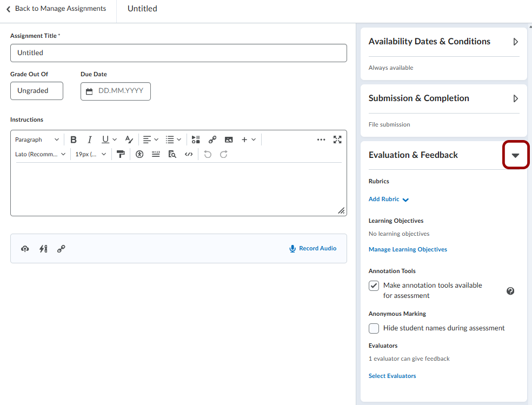Open the Lato font family dropdown
532x405 pixels.
coord(40,154)
